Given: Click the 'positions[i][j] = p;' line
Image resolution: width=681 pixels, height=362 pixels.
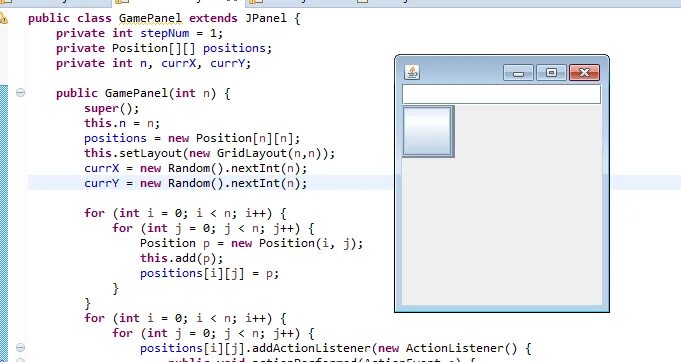Looking at the screenshot, I should [x=209, y=273].
